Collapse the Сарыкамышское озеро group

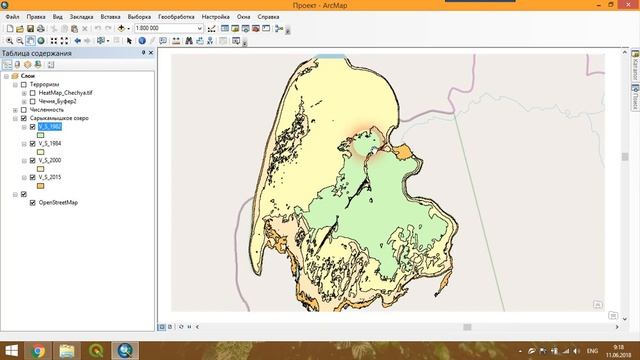tap(15, 118)
